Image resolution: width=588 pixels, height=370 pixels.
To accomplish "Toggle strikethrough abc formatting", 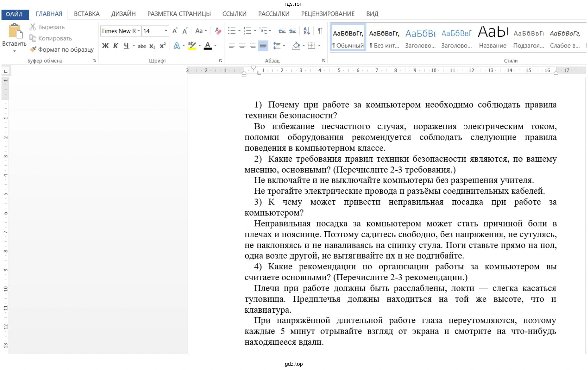I will (142, 46).
